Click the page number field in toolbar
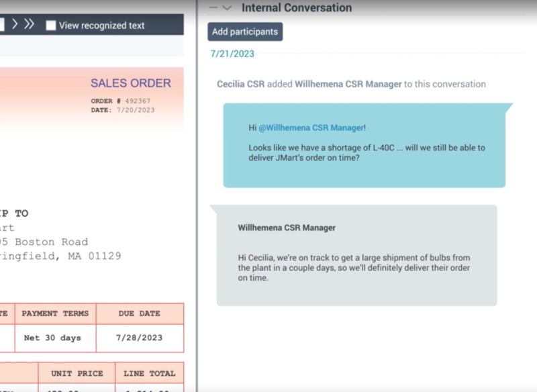The height and width of the screenshot is (392, 537). (2, 25)
